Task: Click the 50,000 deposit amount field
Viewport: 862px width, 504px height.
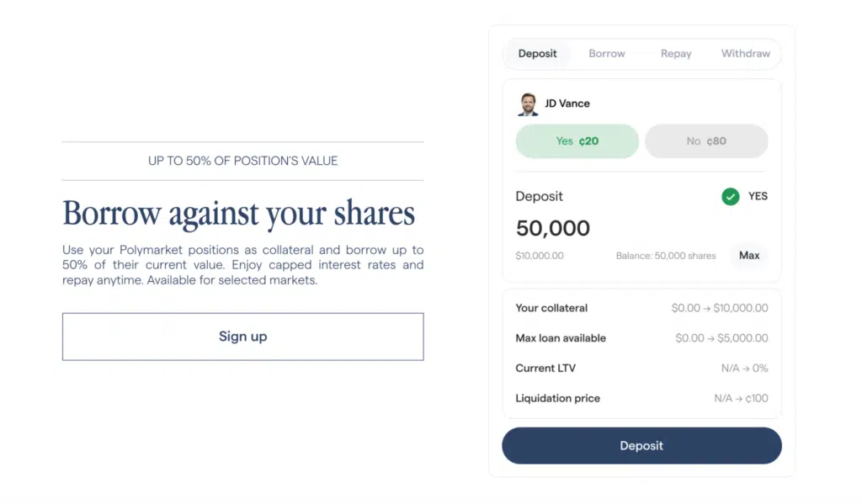Action: pyautogui.click(x=553, y=228)
